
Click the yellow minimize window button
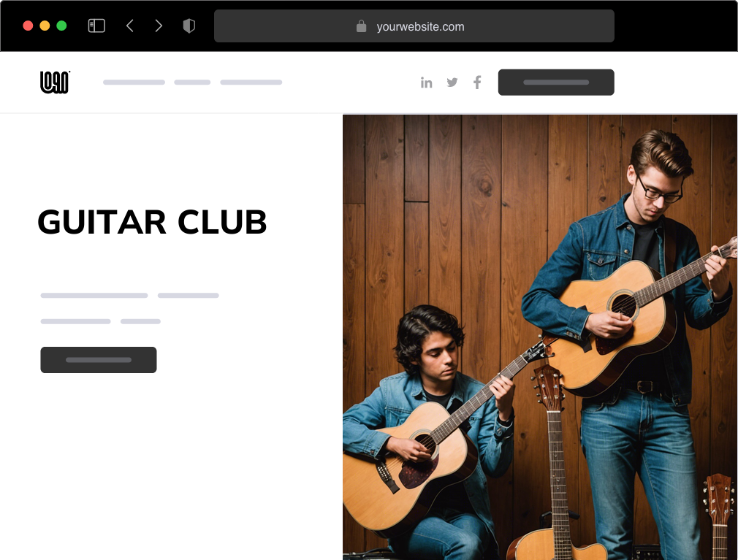[45, 26]
